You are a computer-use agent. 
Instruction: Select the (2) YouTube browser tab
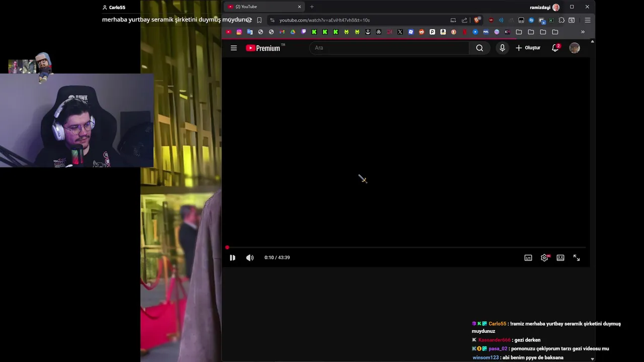(x=264, y=7)
